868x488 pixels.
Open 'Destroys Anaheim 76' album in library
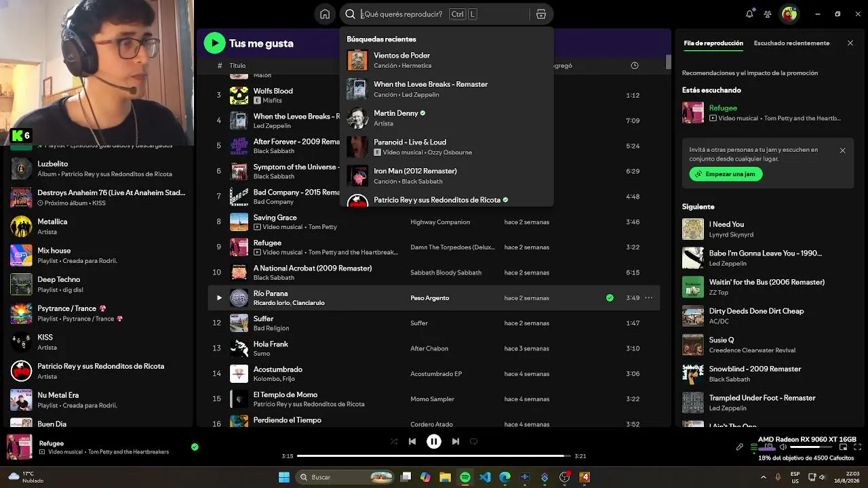98,197
